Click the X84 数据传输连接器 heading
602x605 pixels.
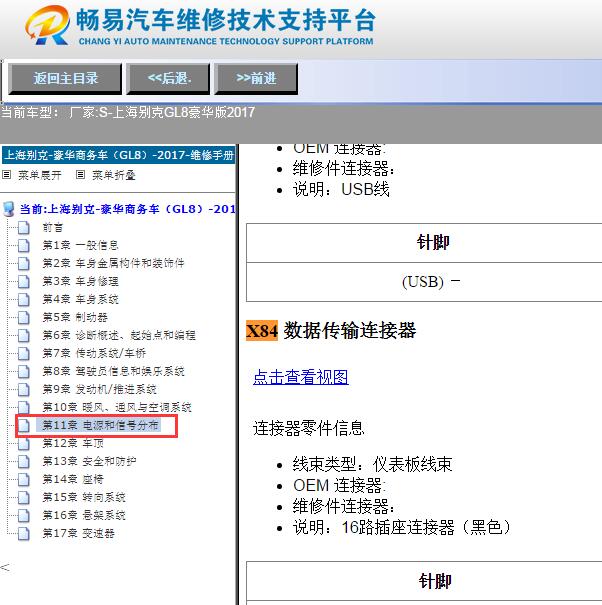pos(331,331)
